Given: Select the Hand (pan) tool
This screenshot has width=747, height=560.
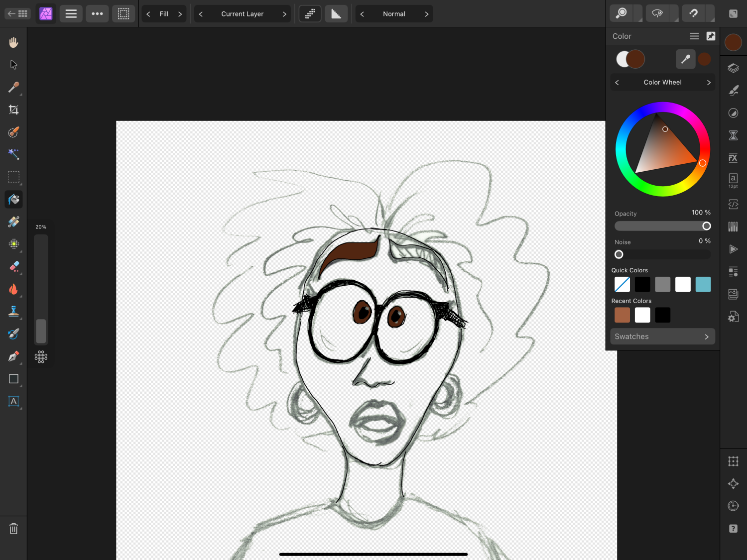Looking at the screenshot, I should point(13,42).
